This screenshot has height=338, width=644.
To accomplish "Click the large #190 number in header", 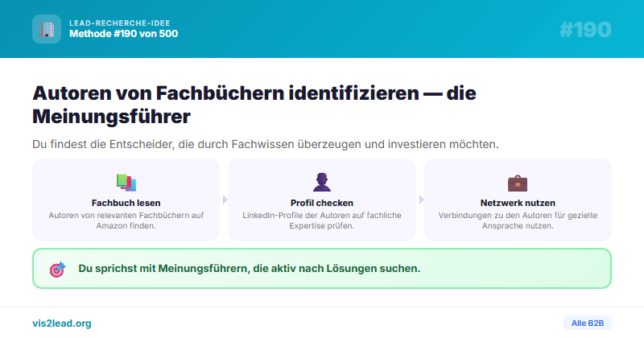I will [x=585, y=30].
